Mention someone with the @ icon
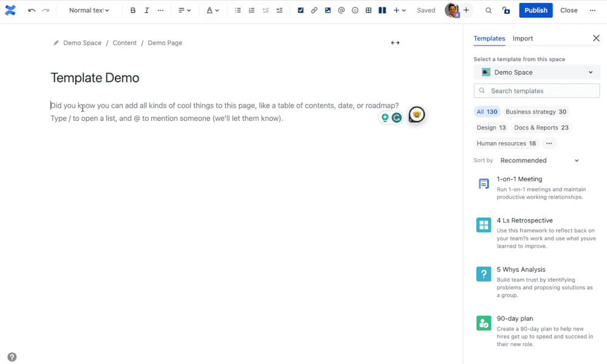Image resolution: width=607 pixels, height=364 pixels. [341, 10]
